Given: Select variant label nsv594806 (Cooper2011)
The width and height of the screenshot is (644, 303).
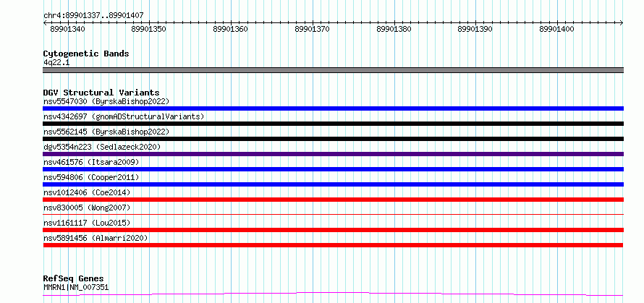Looking at the screenshot, I should (91, 177).
